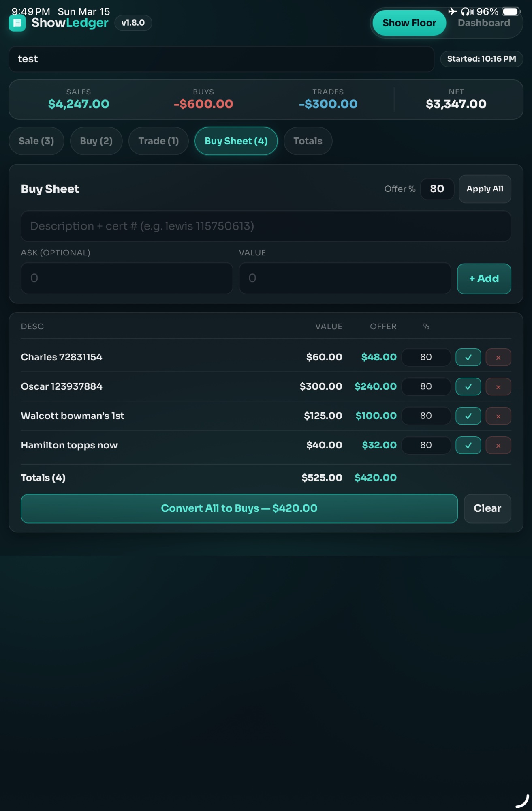532x811 pixels.
Task: Edit the Offer % value field
Action: point(437,189)
